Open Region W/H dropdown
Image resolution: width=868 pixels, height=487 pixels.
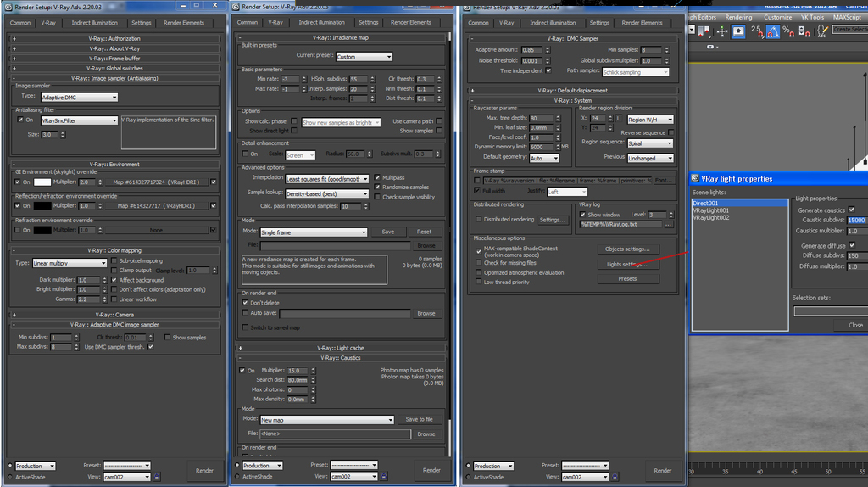(650, 120)
